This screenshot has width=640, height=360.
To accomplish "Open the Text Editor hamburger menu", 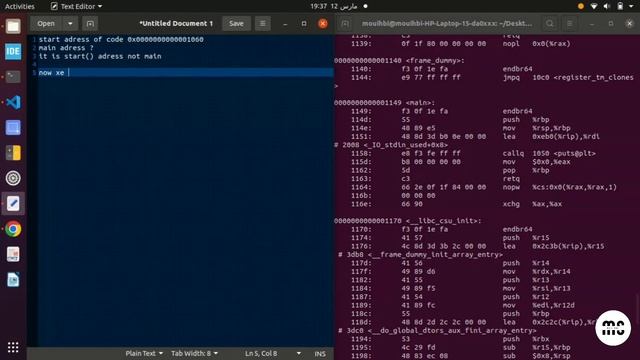I will pos(263,24).
